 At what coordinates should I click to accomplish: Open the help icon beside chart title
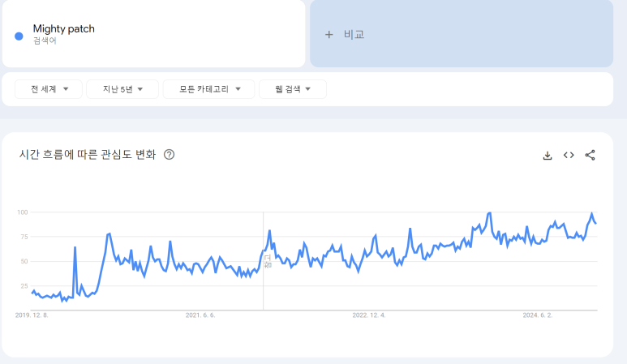tap(170, 154)
